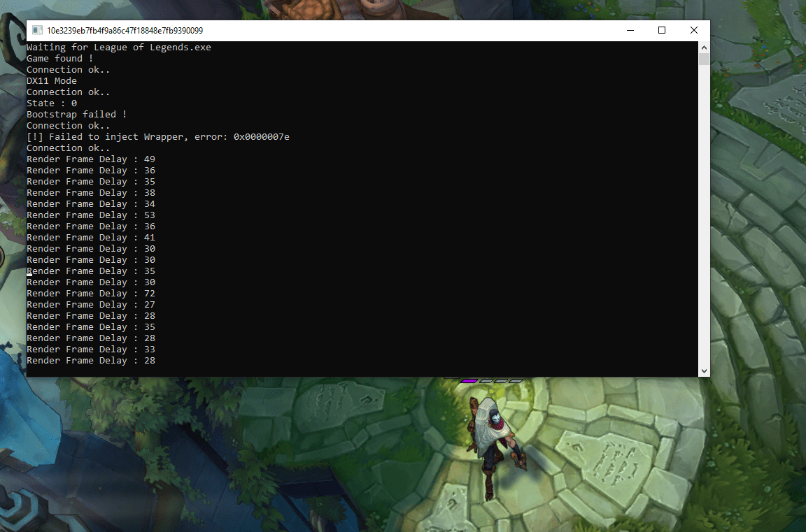Viewport: 806px width, 532px height.
Task: Click the 'DX11 Mode' line
Action: [x=51, y=80]
